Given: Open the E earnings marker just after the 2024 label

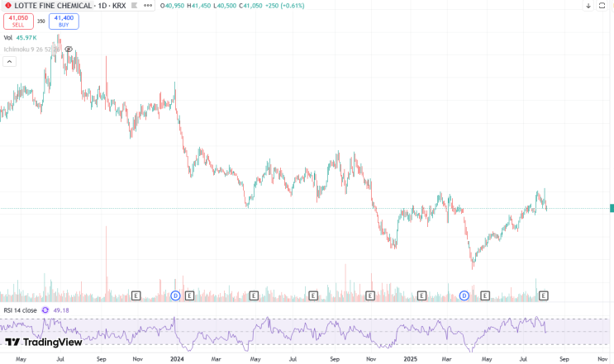Looking at the screenshot, I should click(189, 295).
